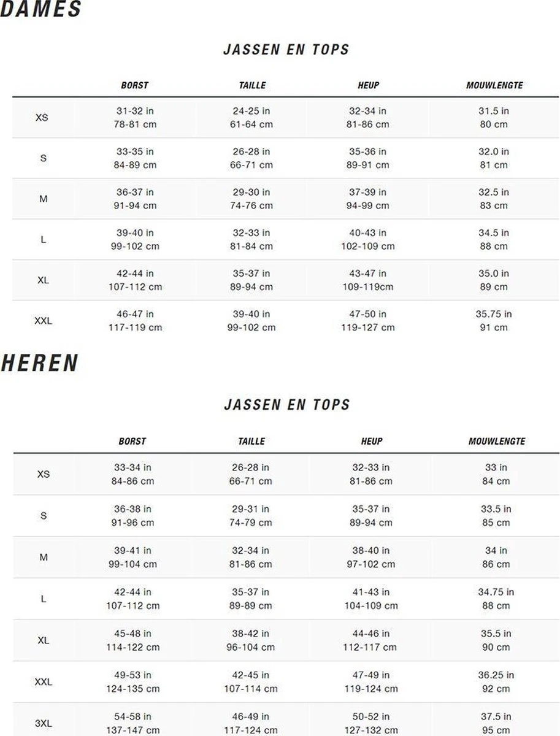Click the Dames XXL size label
Image resolution: width=560 pixels, height=736 pixels.
[x=43, y=320]
